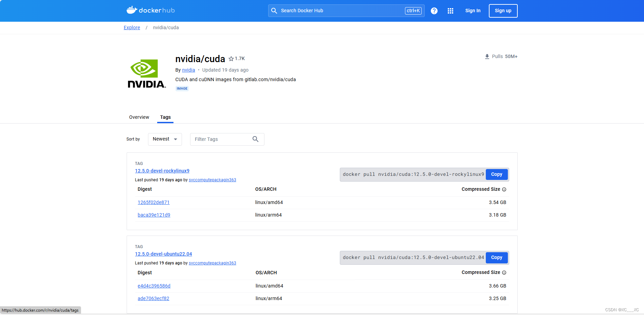
Task: Click Compressed Size info icon for ubuntu22.04 tag
Action: (x=504, y=273)
